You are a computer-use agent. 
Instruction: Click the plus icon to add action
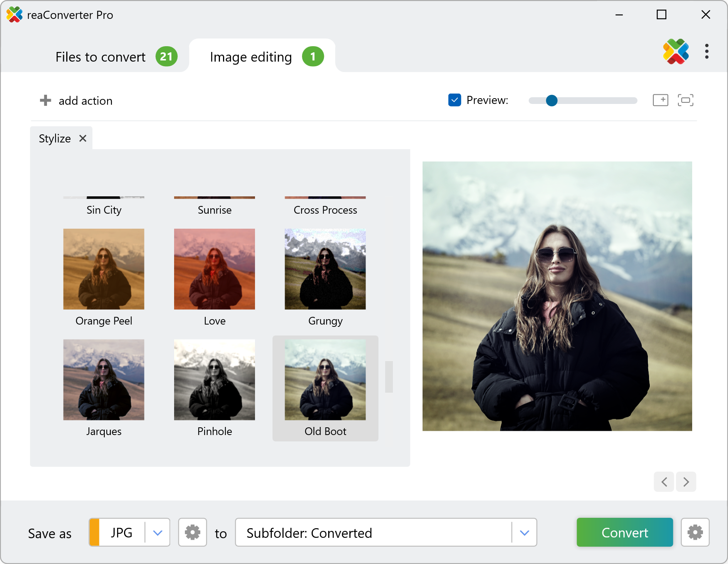[45, 100]
